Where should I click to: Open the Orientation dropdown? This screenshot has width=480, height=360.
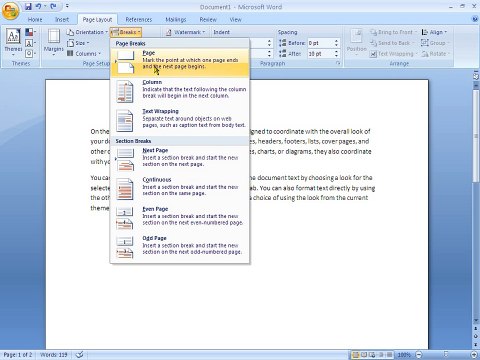click(x=87, y=32)
